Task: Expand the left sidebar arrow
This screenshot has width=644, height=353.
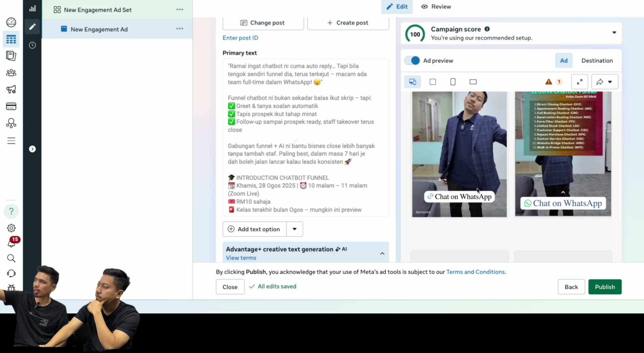Action: tap(32, 149)
